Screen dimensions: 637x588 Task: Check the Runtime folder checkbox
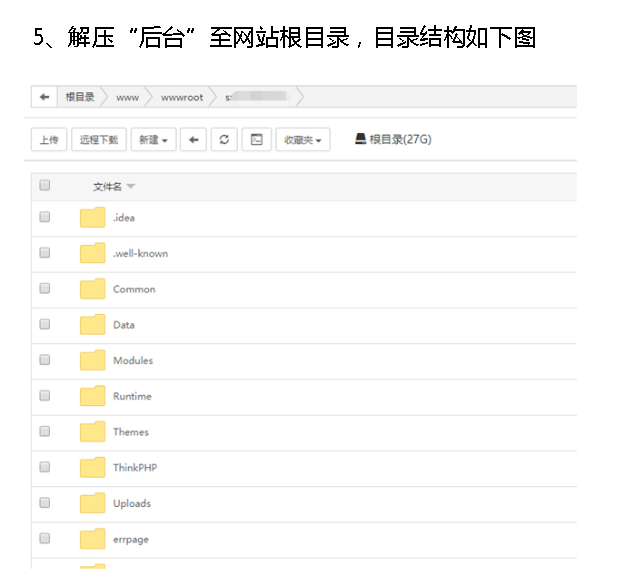(45, 395)
